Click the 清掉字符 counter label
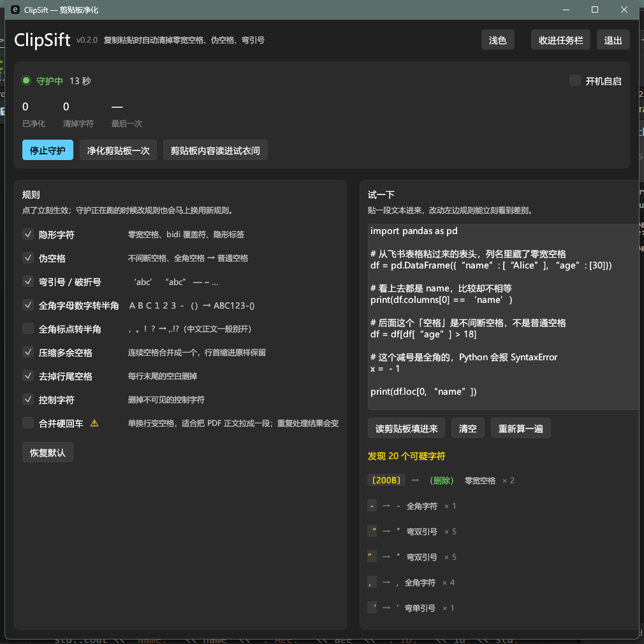This screenshot has height=644, width=644. (x=78, y=123)
